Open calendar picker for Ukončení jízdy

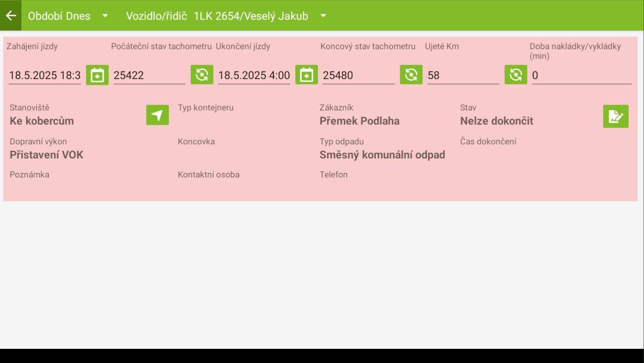point(307,75)
